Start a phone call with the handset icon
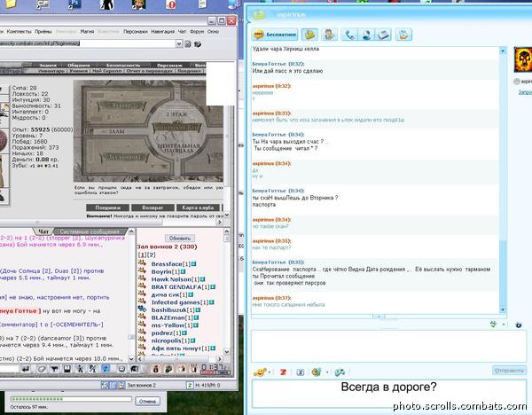 349,35
